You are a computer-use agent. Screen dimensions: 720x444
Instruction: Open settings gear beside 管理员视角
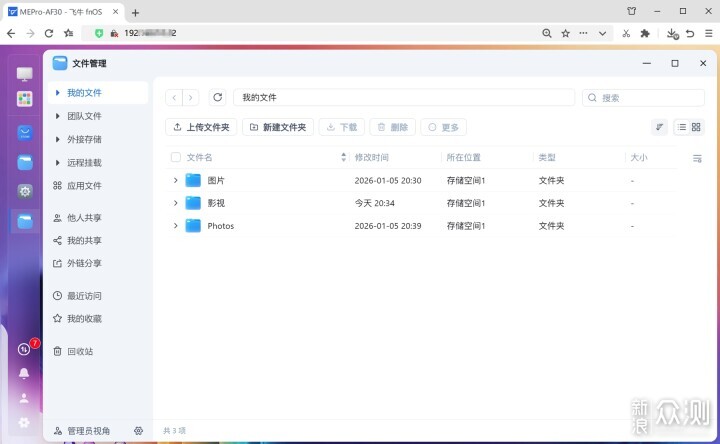point(138,431)
